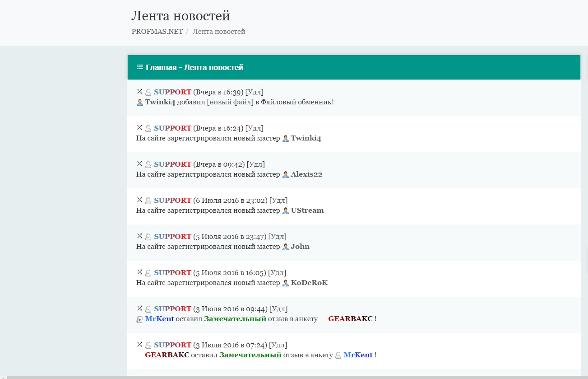Open [новый файл] link in file exchange entry
The image size is (588, 379).
click(230, 102)
